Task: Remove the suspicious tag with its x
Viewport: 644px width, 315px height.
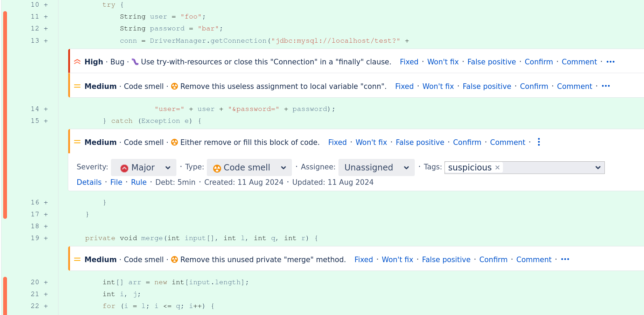Action: (497, 167)
